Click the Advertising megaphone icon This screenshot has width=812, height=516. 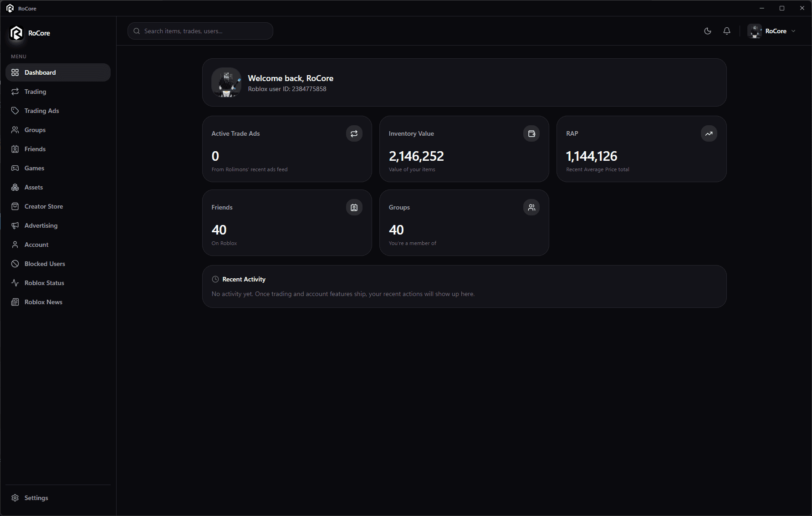tap(15, 225)
